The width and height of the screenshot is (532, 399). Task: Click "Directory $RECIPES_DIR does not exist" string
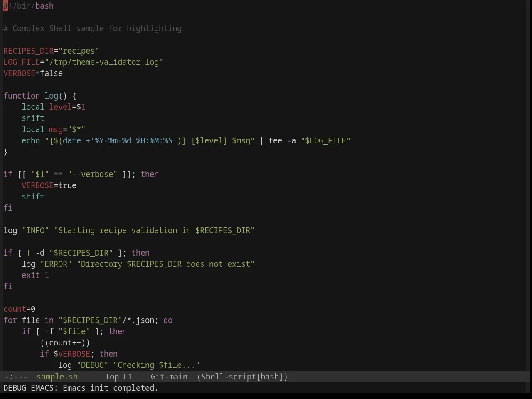click(x=165, y=264)
